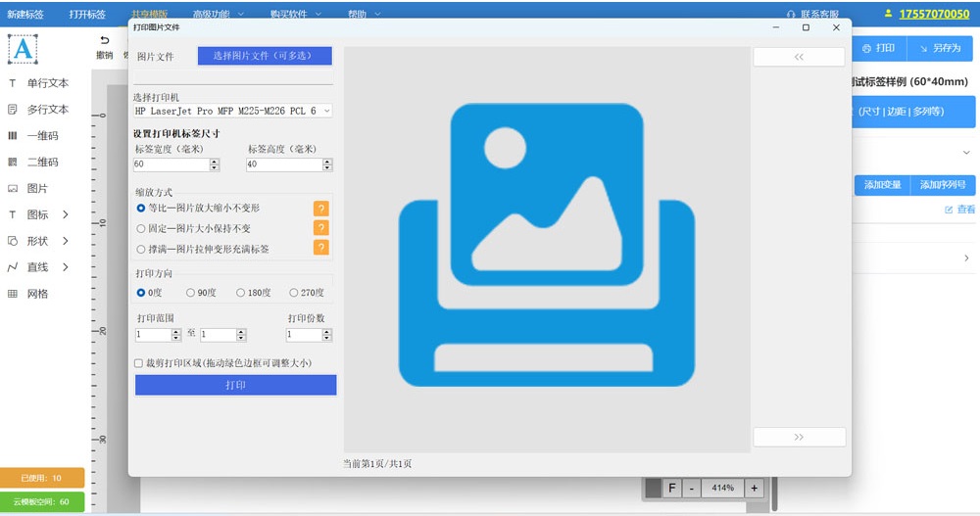The width and height of the screenshot is (980, 516).
Task: Click help icon for proportional scaling option
Action: tap(320, 209)
